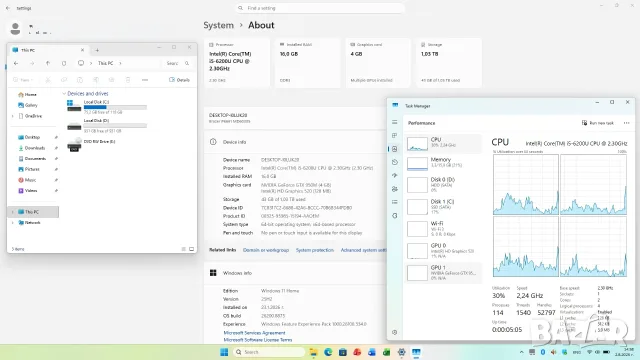The width and height of the screenshot is (640, 360).
Task: Open Task Manager settings gear
Action: pyautogui.click(x=394, y=332)
